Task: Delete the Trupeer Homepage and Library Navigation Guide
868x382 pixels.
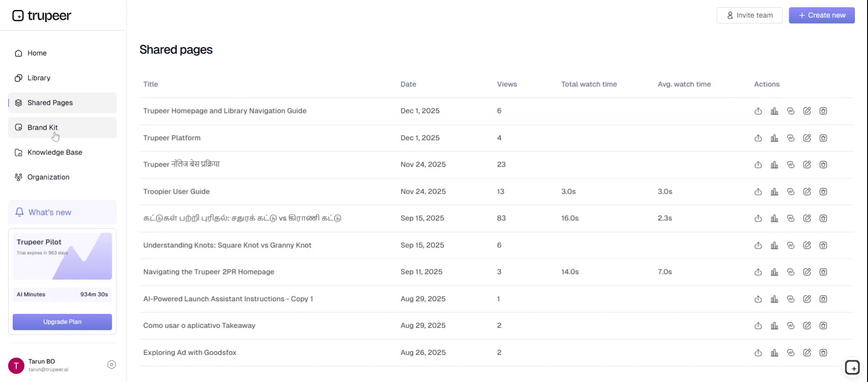Action: pos(823,111)
